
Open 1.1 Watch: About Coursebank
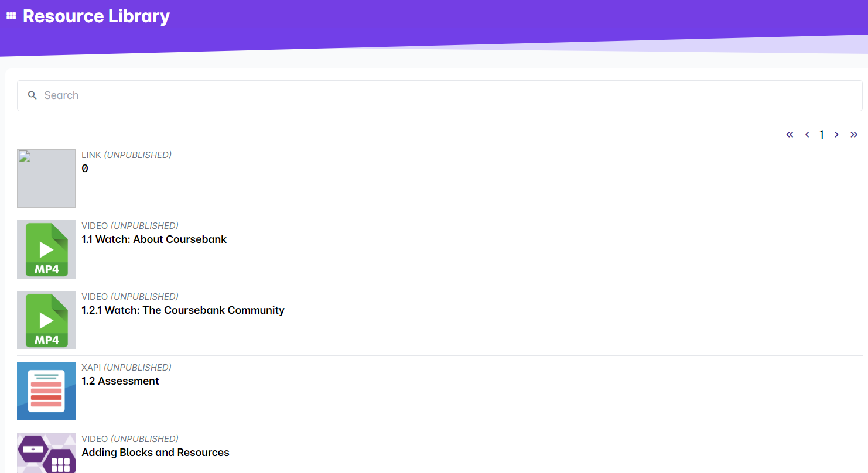coord(154,239)
